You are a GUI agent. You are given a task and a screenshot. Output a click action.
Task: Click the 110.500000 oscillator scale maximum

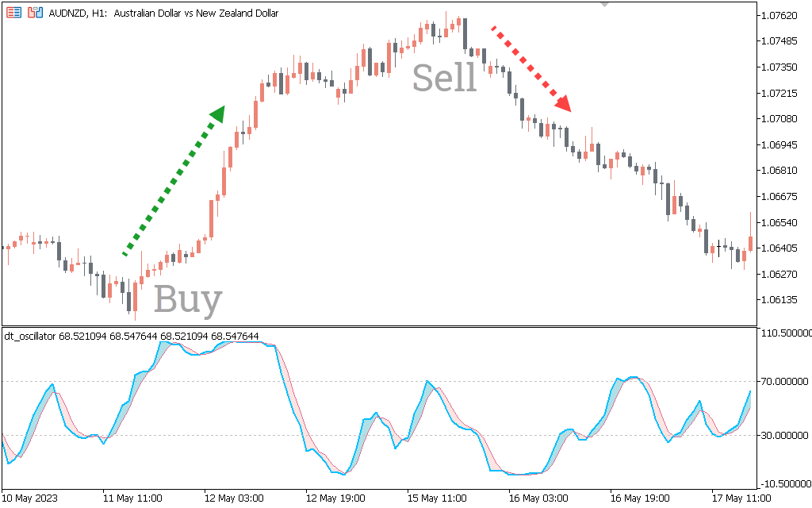coord(783,333)
